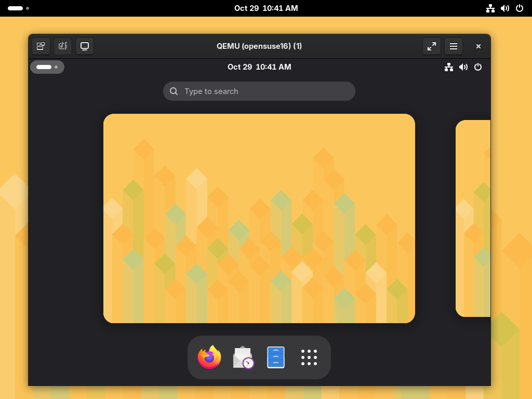532x399 pixels.
Task: Open the Files manager in the dash
Action: tap(276, 357)
